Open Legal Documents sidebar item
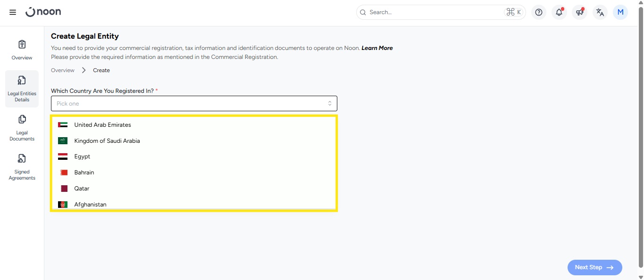Viewport: 644px width, 280px height. click(x=22, y=128)
